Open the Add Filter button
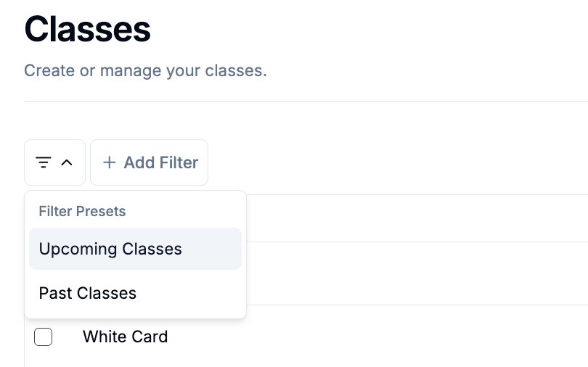 (150, 162)
